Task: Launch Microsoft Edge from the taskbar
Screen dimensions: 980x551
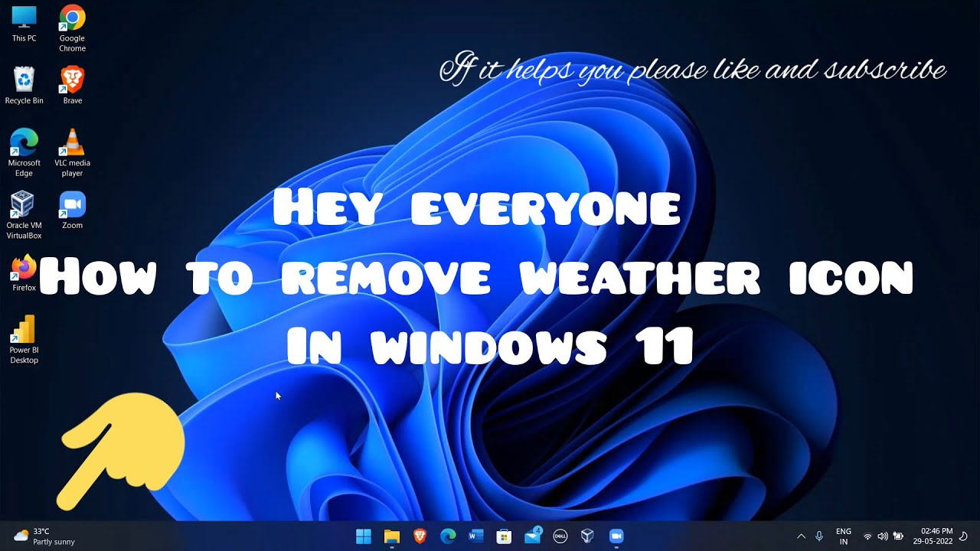Action: coord(448,536)
